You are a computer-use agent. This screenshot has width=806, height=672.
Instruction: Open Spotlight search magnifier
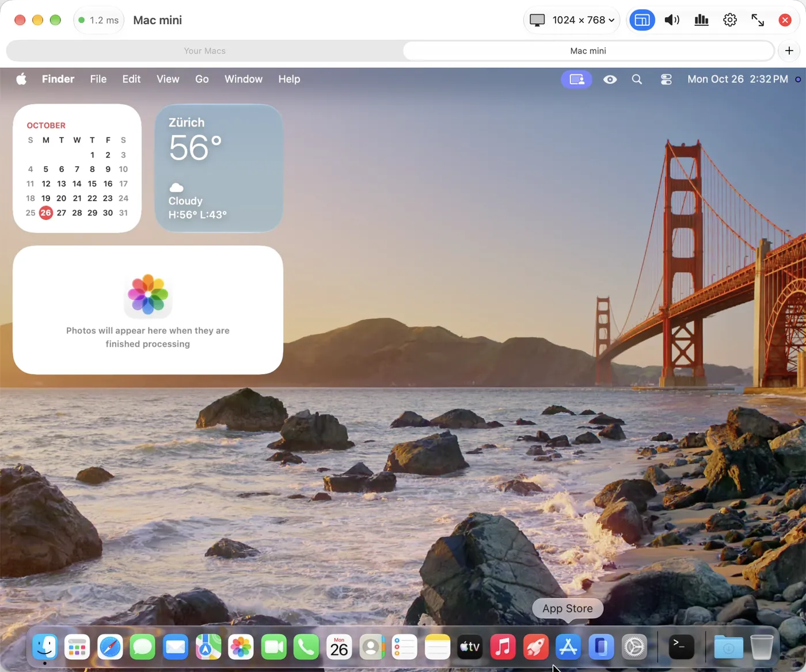tap(637, 79)
